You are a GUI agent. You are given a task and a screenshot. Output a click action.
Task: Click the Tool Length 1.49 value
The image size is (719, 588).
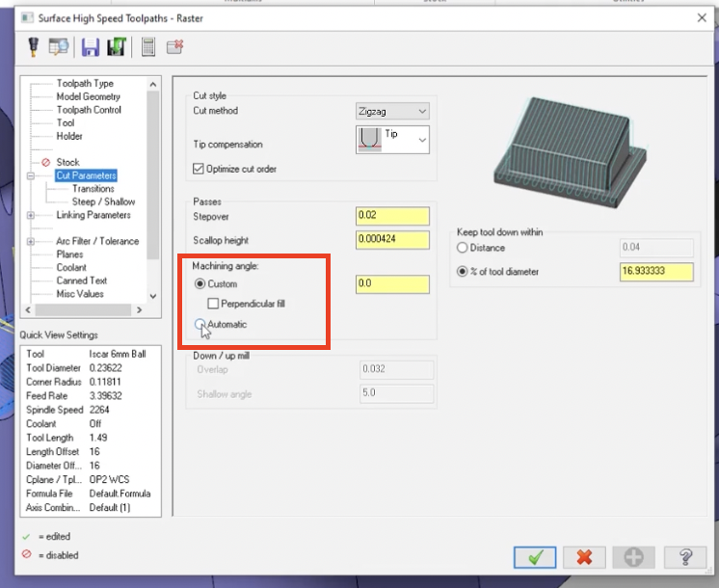click(x=98, y=438)
